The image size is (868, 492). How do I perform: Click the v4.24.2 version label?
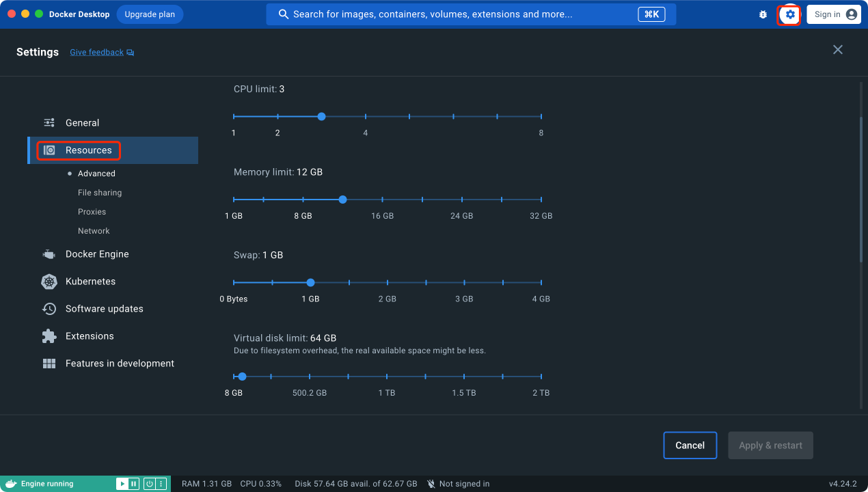pyautogui.click(x=843, y=484)
